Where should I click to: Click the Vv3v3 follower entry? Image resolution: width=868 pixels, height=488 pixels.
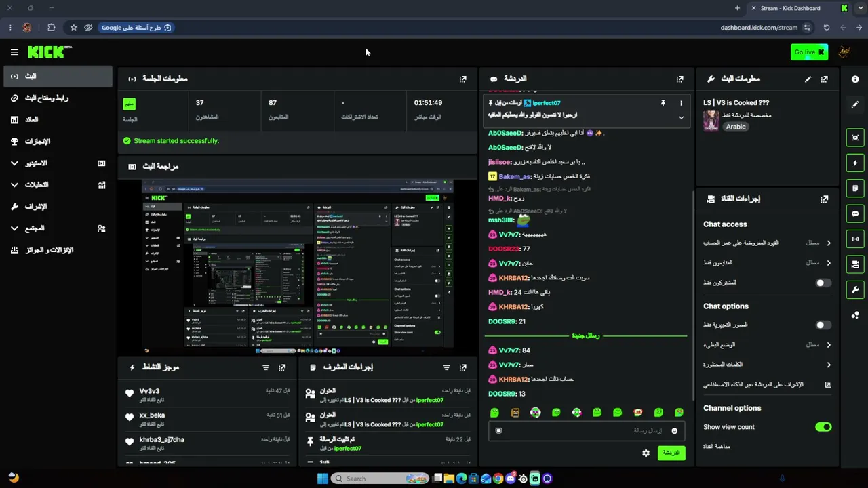click(208, 394)
